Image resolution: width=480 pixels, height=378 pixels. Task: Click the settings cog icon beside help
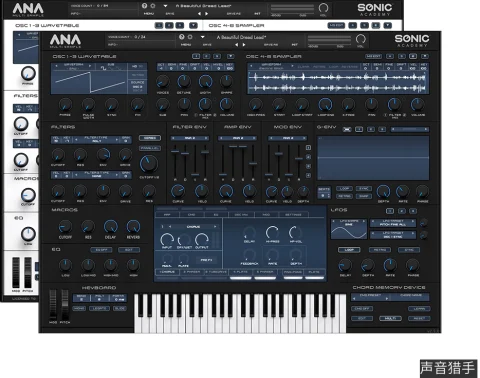(190, 37)
